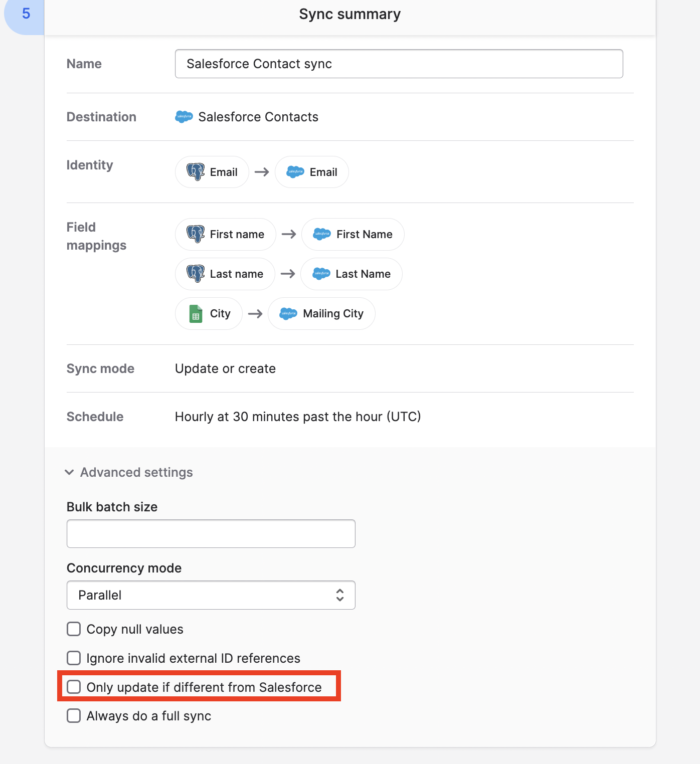Image resolution: width=700 pixels, height=764 pixels.
Task: Click the Salesforce icon on Last Name chip
Action: click(321, 274)
